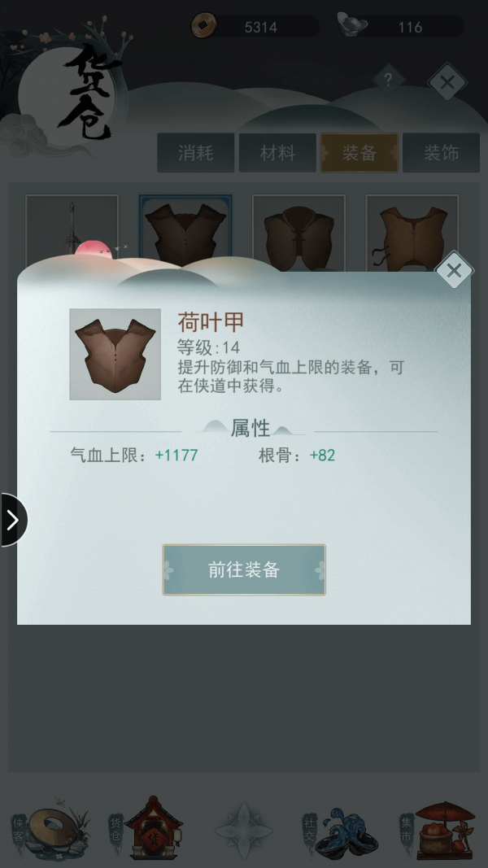Expand the side panel arrow chevron
Viewport: 488px width, 868px height.
point(13,520)
